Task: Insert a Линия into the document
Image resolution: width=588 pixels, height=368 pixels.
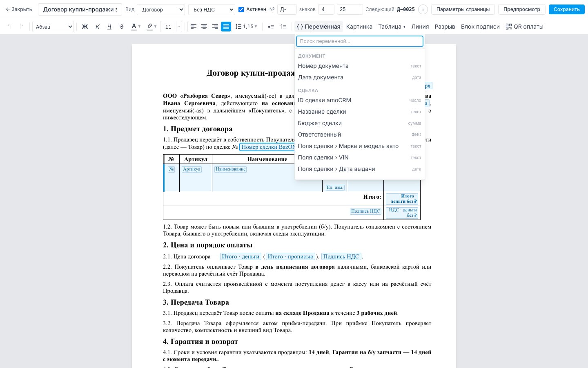Action: tap(420, 27)
